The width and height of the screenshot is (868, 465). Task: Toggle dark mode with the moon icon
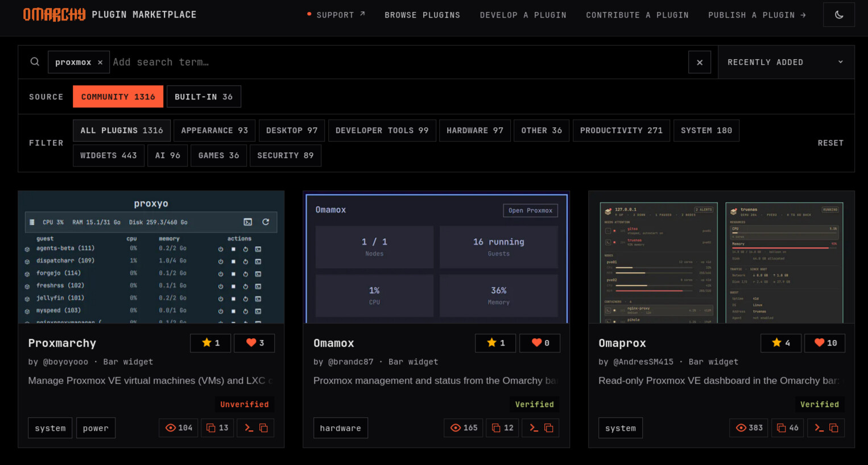pyautogui.click(x=839, y=15)
